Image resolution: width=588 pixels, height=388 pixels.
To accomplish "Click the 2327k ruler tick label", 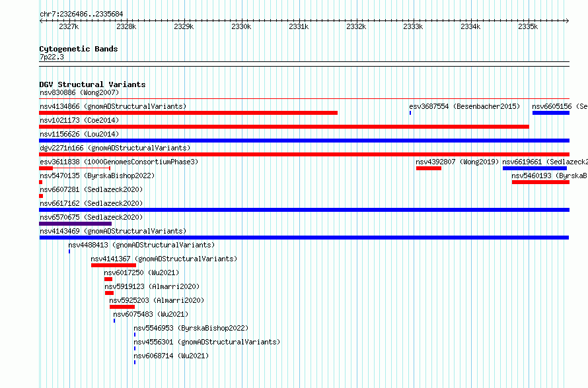I will [x=69, y=26].
